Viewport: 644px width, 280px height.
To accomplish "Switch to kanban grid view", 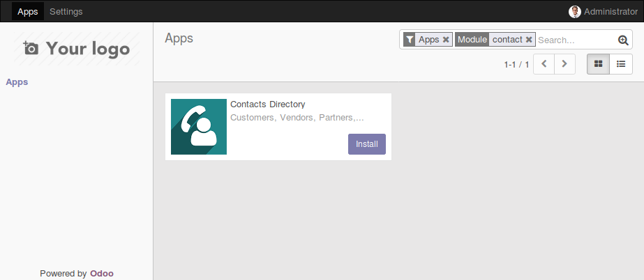I will click(599, 64).
